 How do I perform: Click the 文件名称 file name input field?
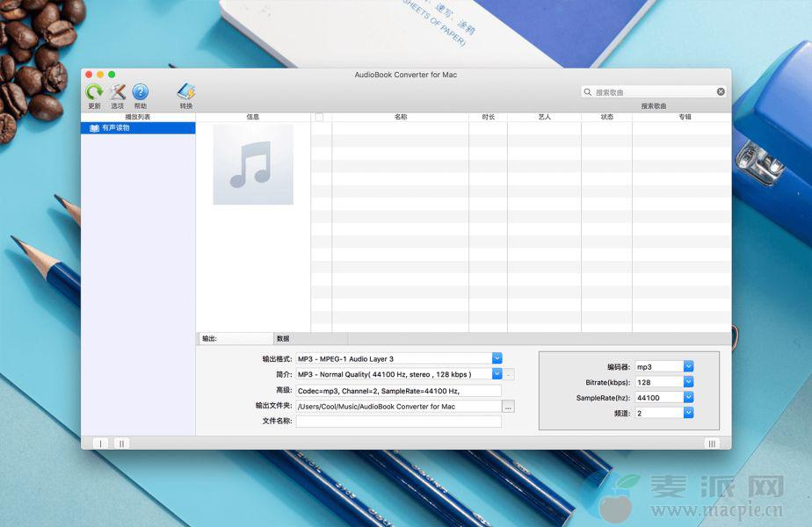[x=398, y=422]
